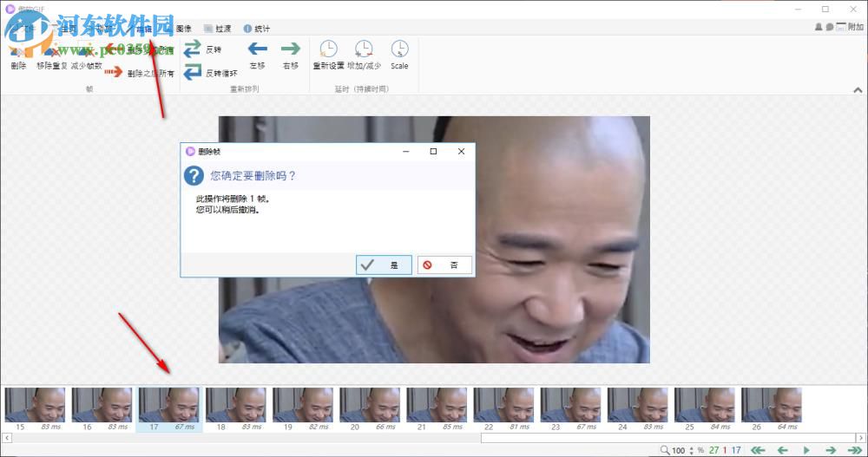Click the horizontal timeline scrollbar thumb
The height and width of the screenshot is (457, 868).
668,438
